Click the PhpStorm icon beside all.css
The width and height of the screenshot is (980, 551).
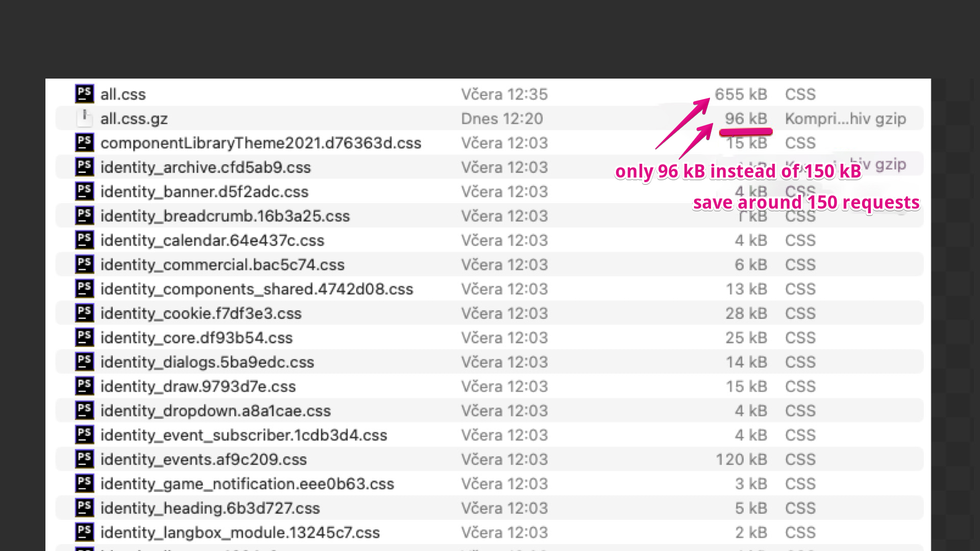(84, 94)
